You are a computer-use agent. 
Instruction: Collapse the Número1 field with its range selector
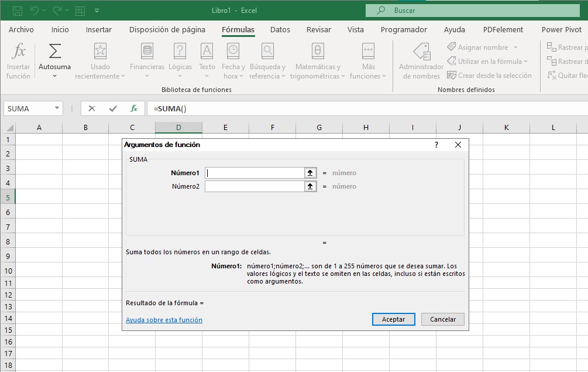click(x=312, y=173)
